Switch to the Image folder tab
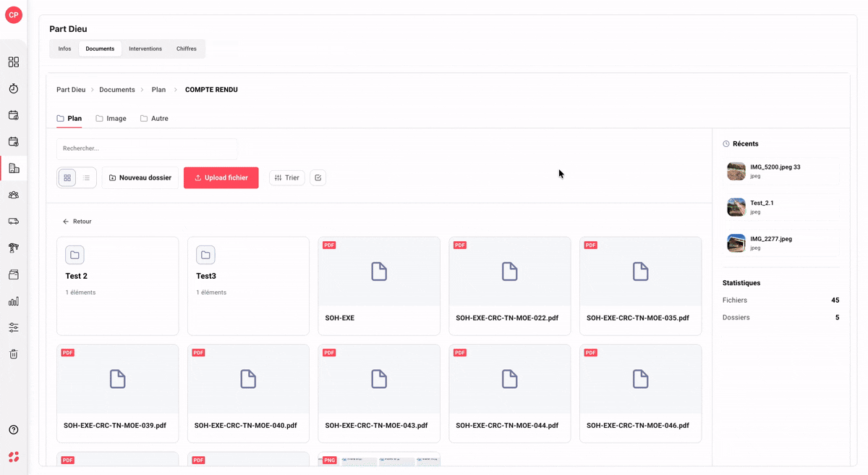The height and width of the screenshot is (475, 868). [111, 119]
